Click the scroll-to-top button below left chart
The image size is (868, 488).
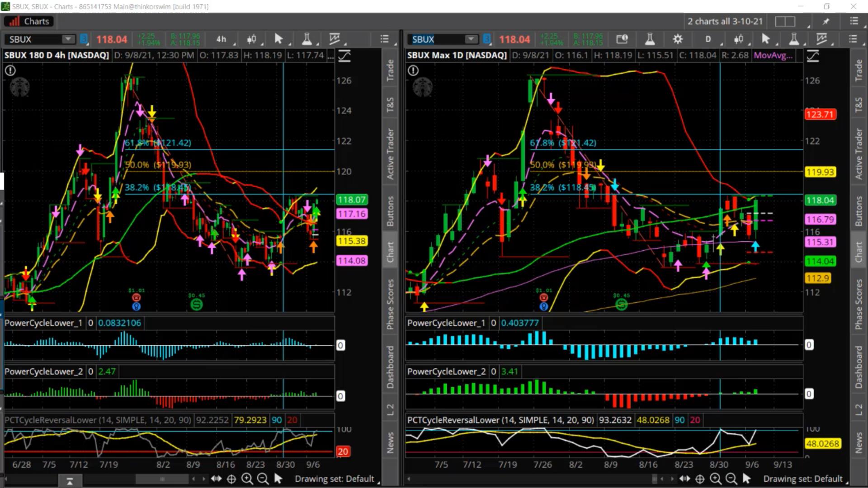[70, 481]
